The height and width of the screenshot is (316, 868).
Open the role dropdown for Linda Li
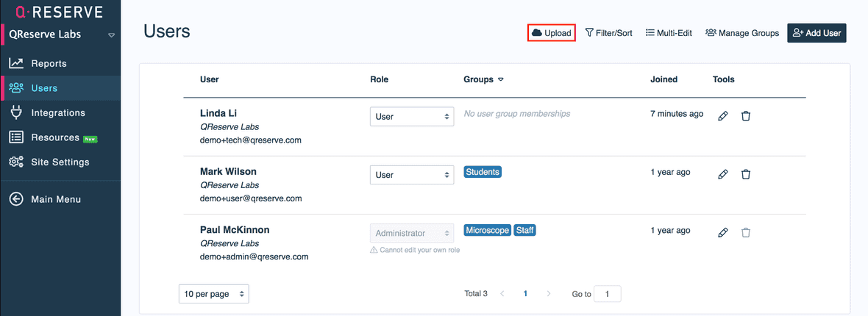click(x=411, y=116)
